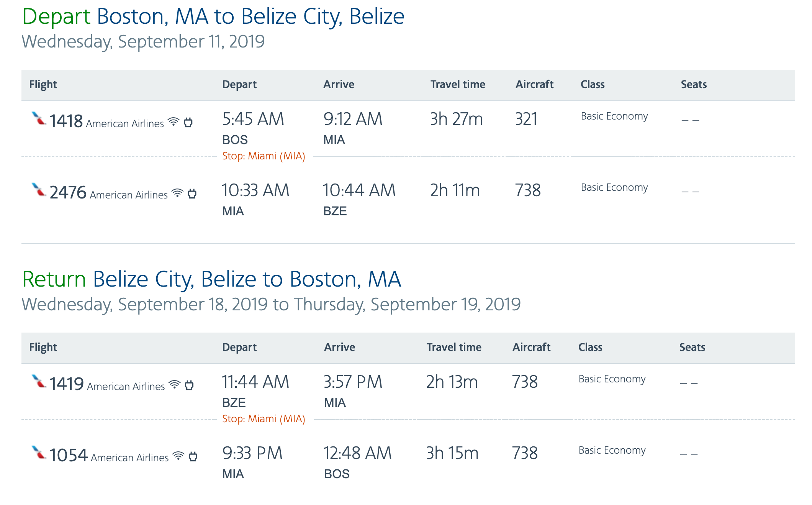Image resolution: width=812 pixels, height=505 pixels.
Task: Click the Wi-Fi icon for flight 1418
Action: (174, 122)
